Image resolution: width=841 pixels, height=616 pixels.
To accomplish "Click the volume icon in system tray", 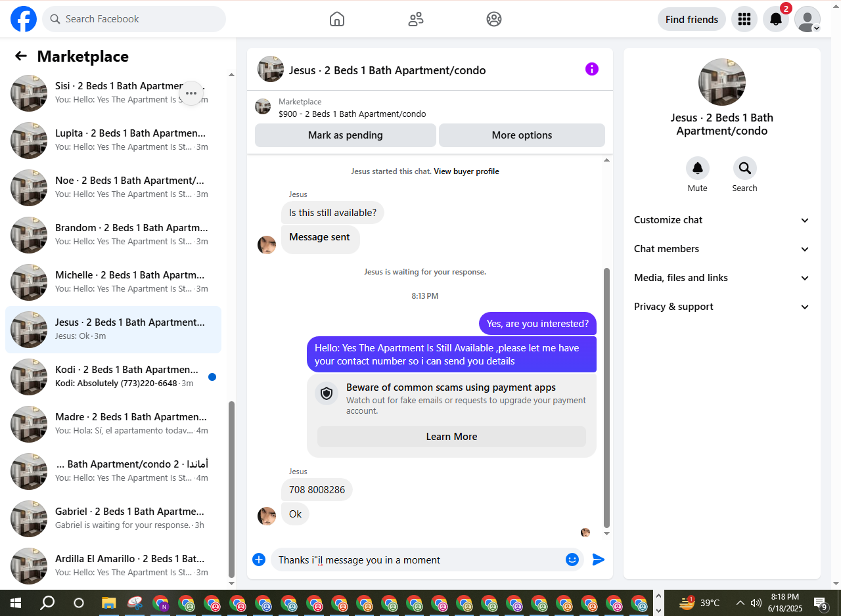I will (756, 603).
